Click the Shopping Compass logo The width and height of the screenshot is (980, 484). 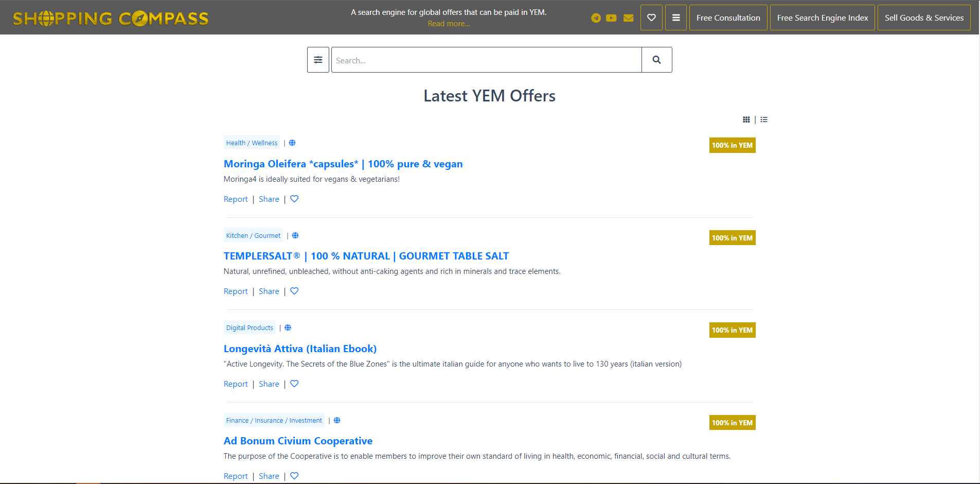(x=111, y=19)
